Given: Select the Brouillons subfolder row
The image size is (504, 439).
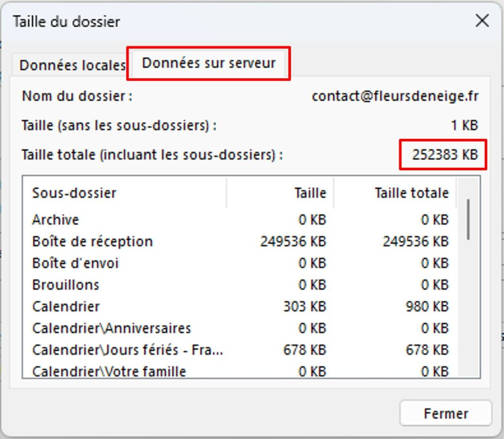Looking at the screenshot, I should click(66, 285).
